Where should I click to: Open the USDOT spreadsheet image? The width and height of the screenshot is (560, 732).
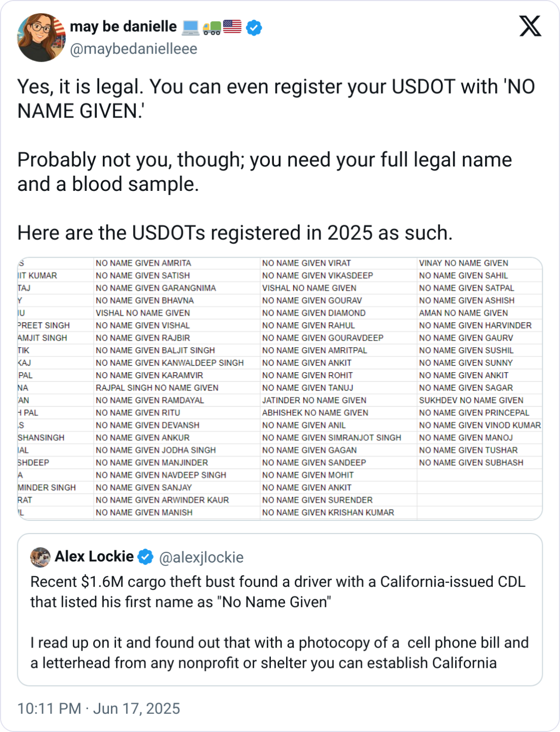[279, 388]
